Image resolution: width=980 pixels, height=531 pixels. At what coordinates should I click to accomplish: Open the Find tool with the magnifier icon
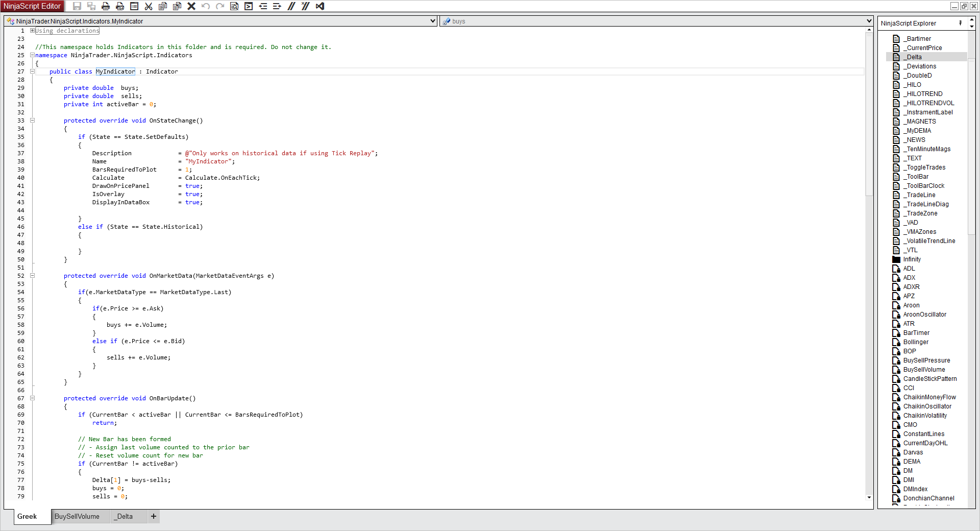click(234, 6)
